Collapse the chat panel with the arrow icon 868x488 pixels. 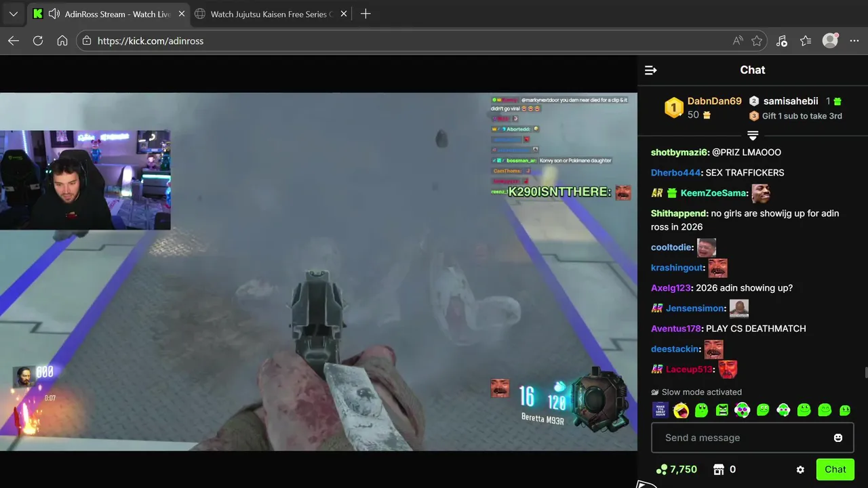click(650, 70)
